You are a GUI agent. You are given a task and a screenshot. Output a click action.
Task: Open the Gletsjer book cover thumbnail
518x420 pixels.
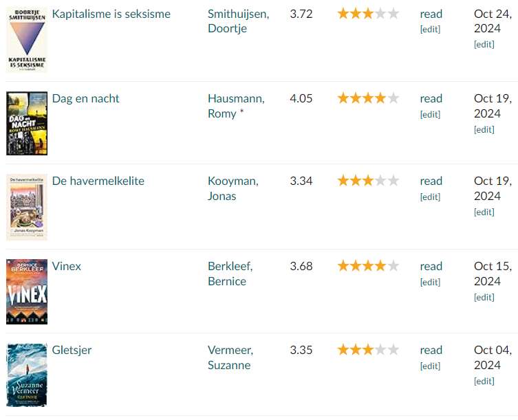[27, 375]
